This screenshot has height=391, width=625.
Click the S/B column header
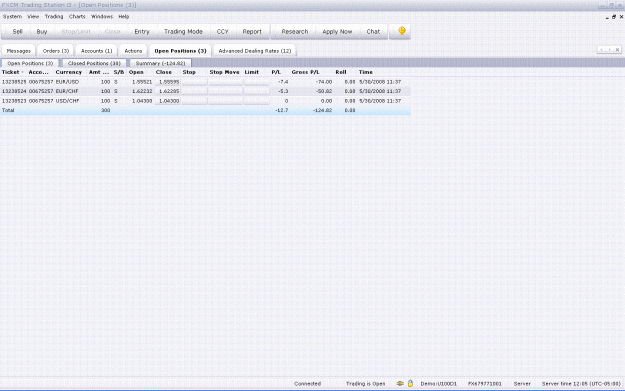[x=119, y=72]
